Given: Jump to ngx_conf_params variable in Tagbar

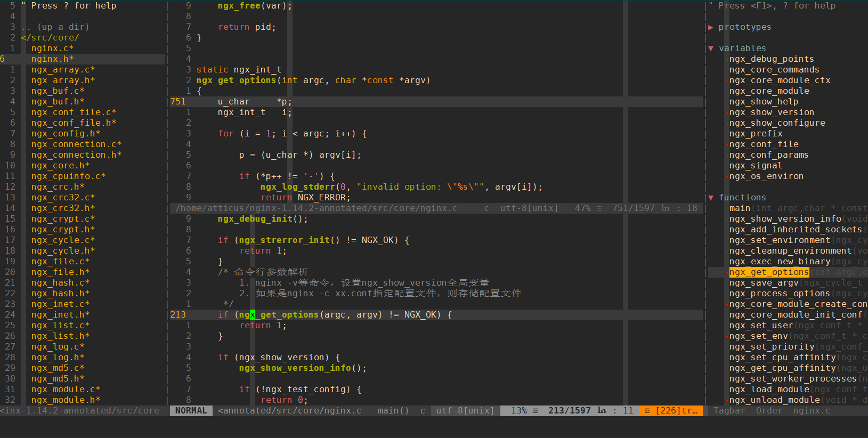Looking at the screenshot, I should point(769,155).
